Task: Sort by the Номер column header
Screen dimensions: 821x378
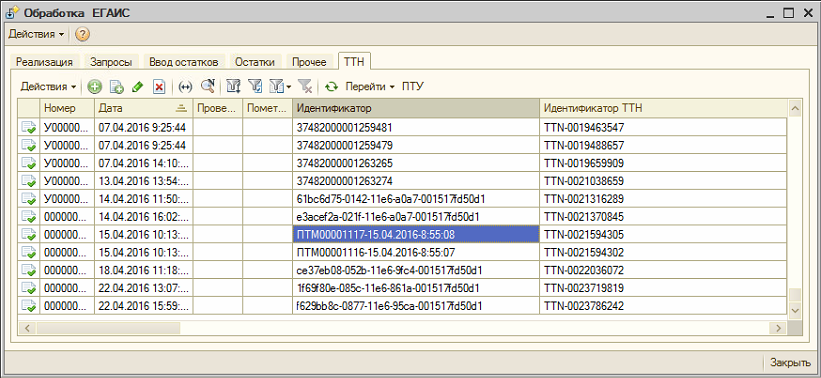Action: pos(67,108)
